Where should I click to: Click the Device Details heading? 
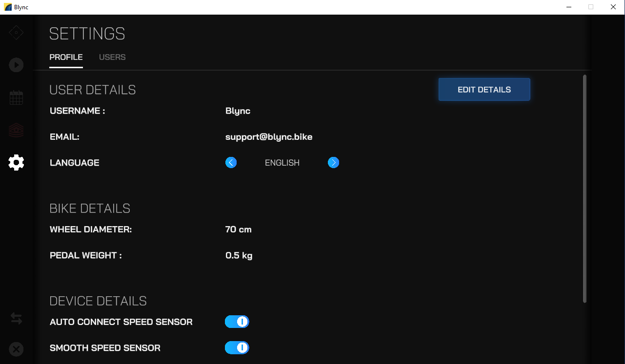point(98,301)
